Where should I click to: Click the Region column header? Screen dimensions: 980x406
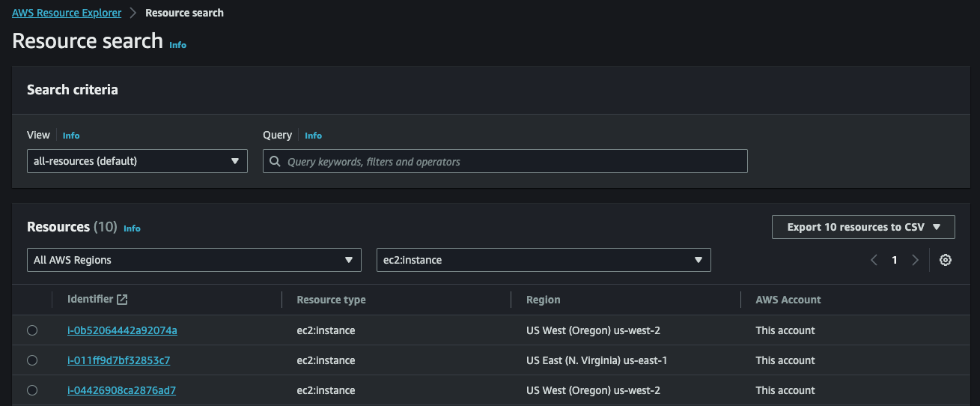544,300
